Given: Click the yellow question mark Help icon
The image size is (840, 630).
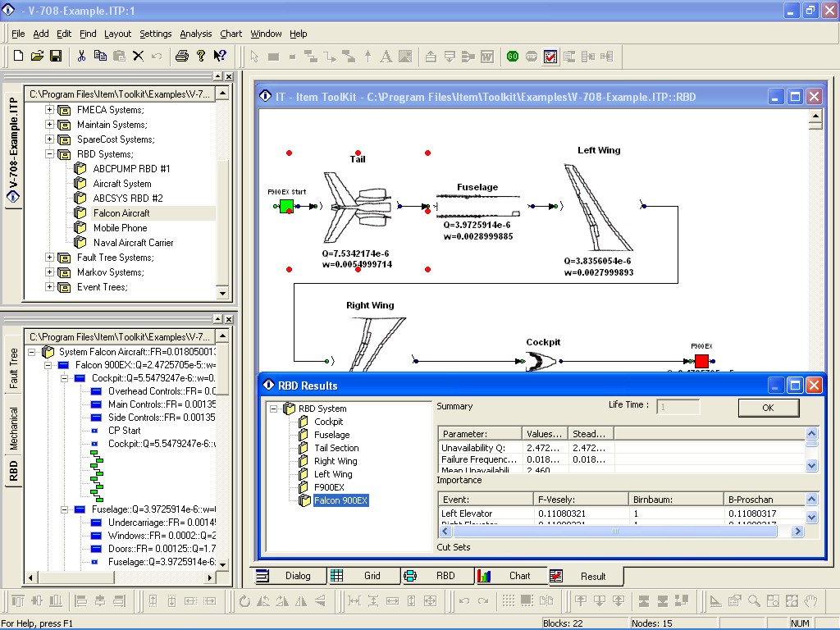Looking at the screenshot, I should (x=201, y=56).
